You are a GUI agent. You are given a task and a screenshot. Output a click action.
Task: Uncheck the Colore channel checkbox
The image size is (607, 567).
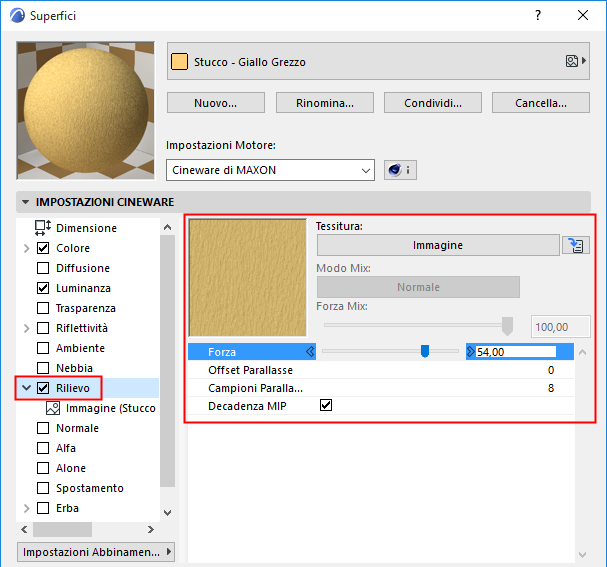43,248
